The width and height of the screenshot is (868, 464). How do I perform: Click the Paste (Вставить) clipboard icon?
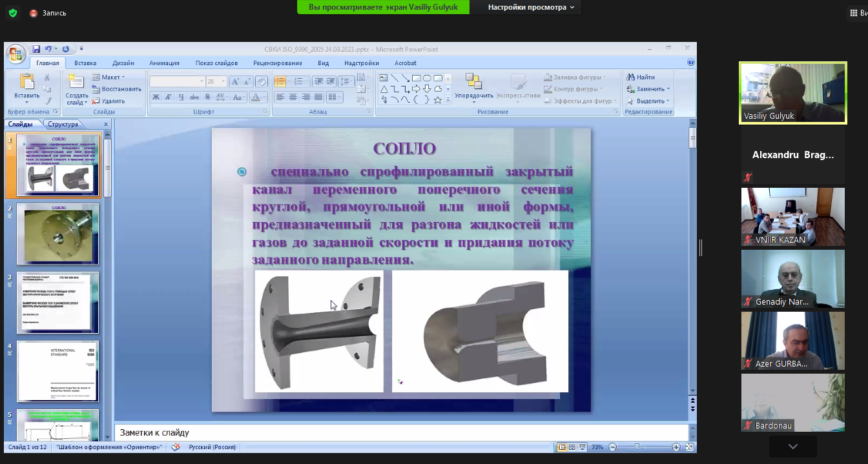click(27, 81)
